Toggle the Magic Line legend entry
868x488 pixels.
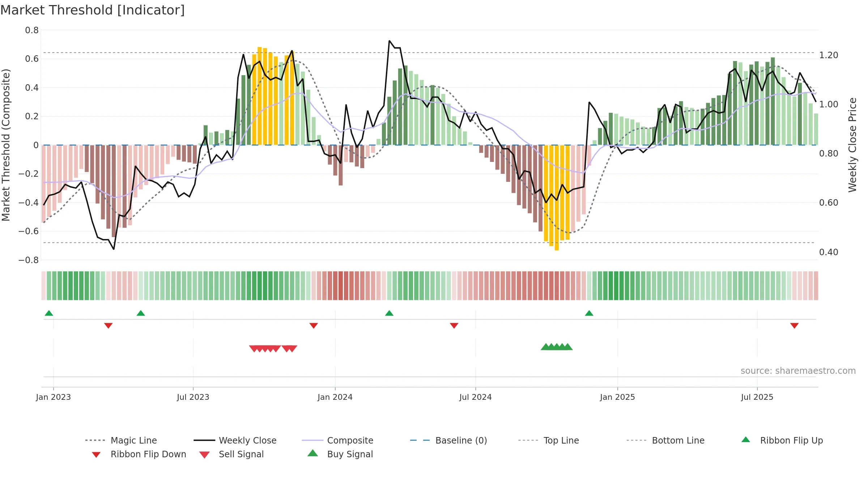(x=121, y=440)
